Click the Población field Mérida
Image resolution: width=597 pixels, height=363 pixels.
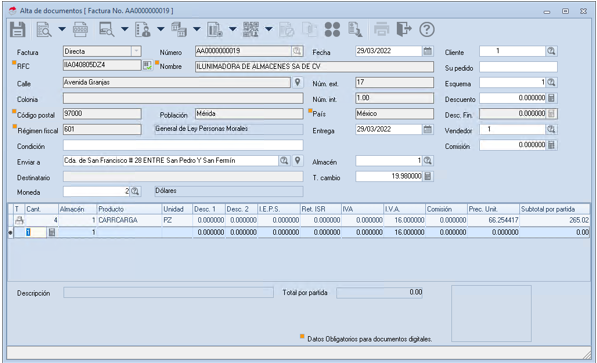pyautogui.click(x=249, y=114)
